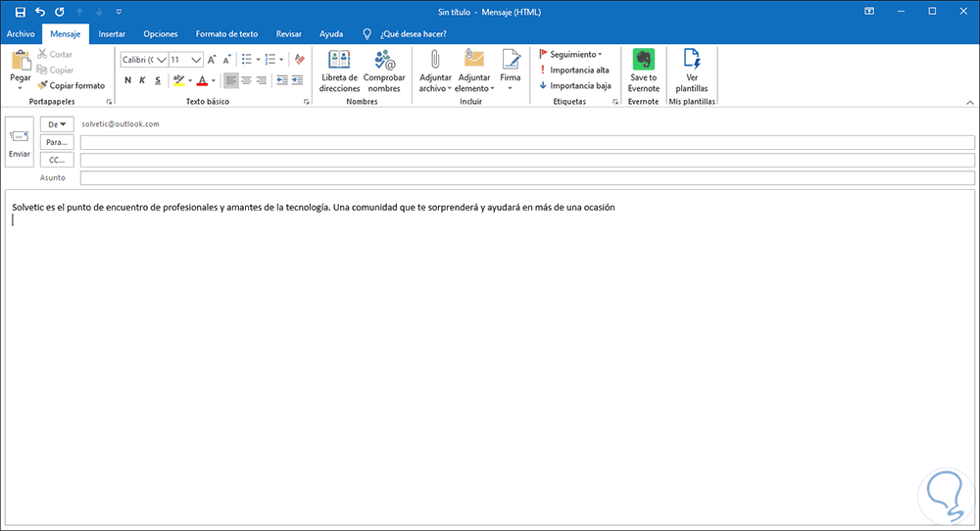Clear all text formatting
Image resolution: width=980 pixels, height=531 pixels.
click(x=300, y=60)
